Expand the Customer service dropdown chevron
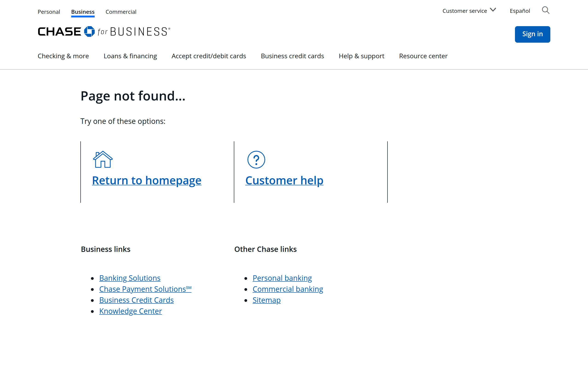588x367 pixels. [x=493, y=10]
